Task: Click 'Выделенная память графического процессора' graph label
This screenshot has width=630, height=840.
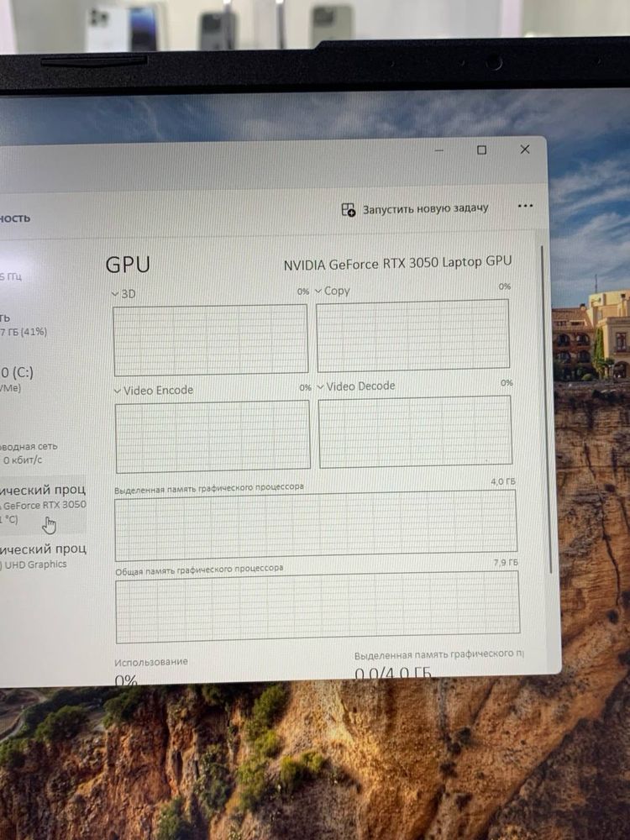Action: click(209, 488)
